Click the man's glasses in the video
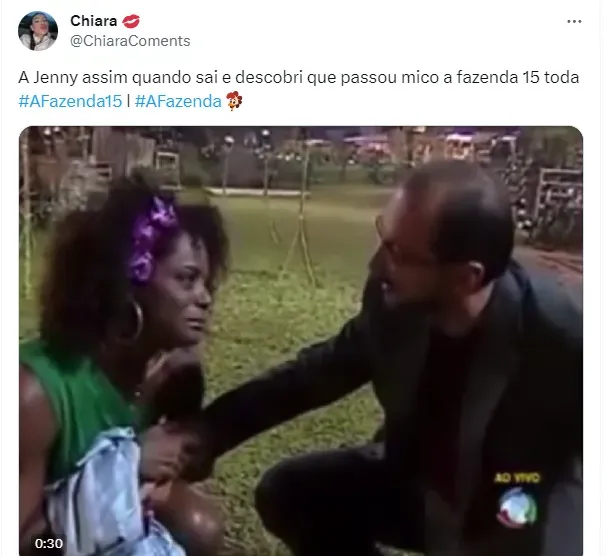The height and width of the screenshot is (556, 606). (x=402, y=245)
